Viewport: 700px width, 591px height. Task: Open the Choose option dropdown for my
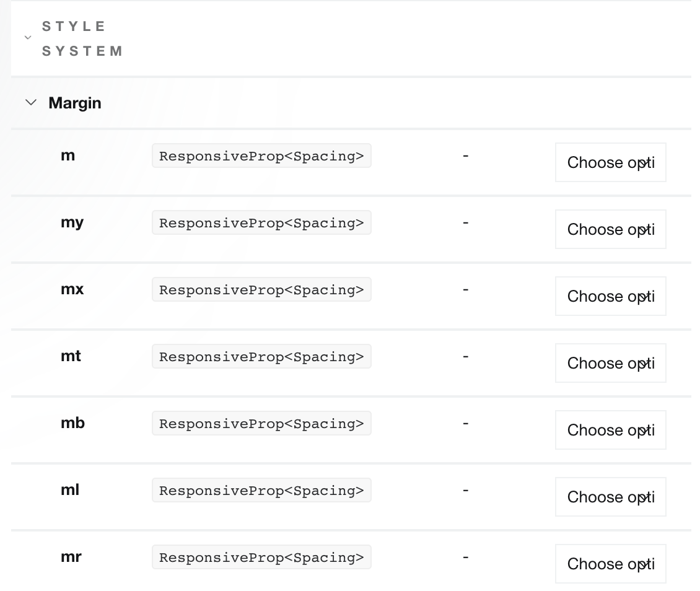point(610,229)
